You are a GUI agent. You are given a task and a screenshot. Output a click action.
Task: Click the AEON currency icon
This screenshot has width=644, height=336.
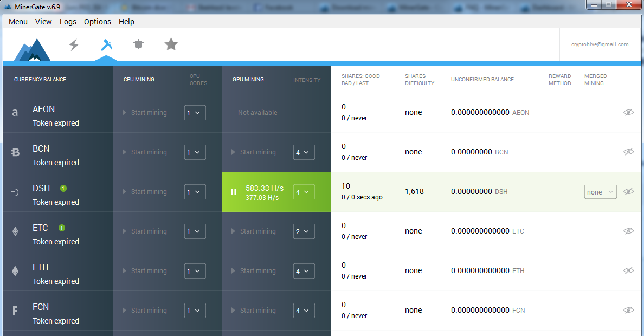pyautogui.click(x=15, y=113)
